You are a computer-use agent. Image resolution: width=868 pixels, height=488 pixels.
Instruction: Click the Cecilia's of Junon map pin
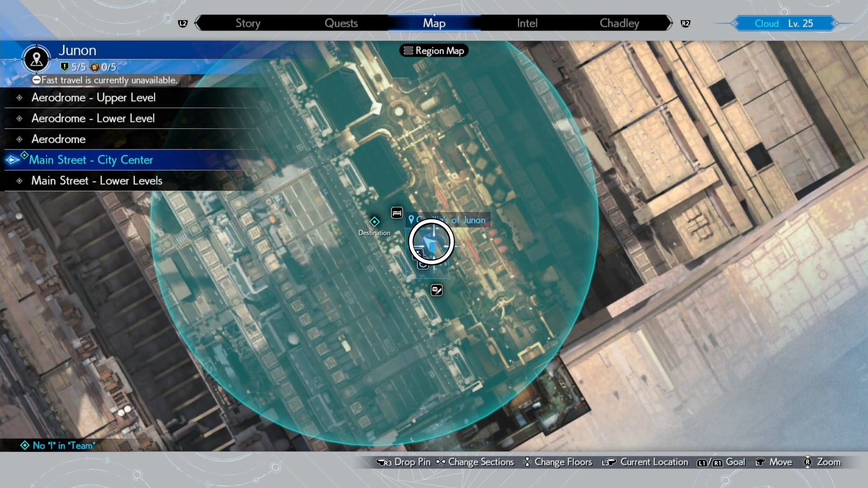411,220
